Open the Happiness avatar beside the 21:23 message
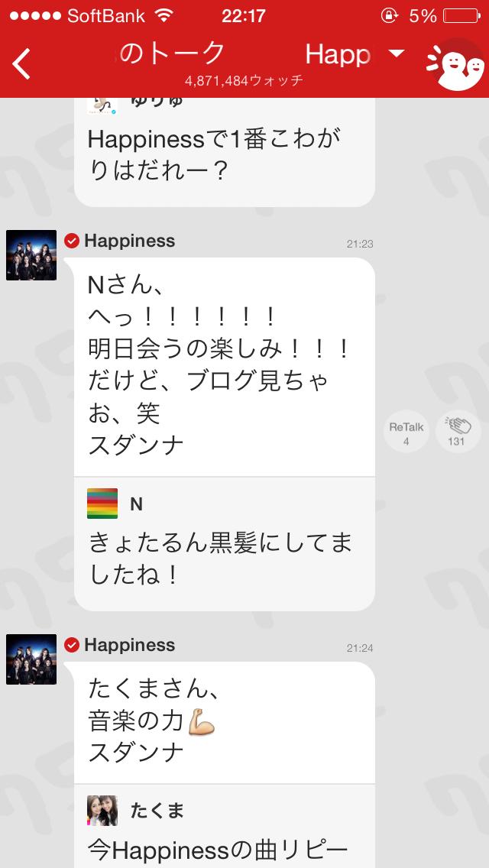Viewport: 489px width, 868px height. (31, 255)
